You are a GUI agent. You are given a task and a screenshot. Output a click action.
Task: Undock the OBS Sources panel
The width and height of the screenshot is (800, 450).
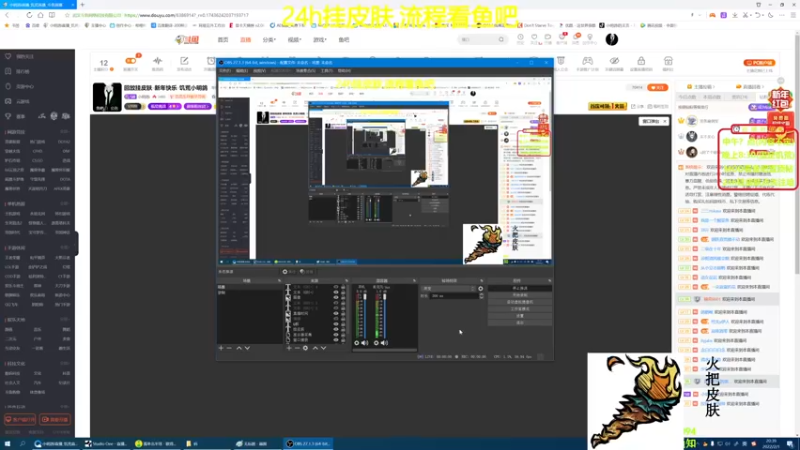(346, 281)
